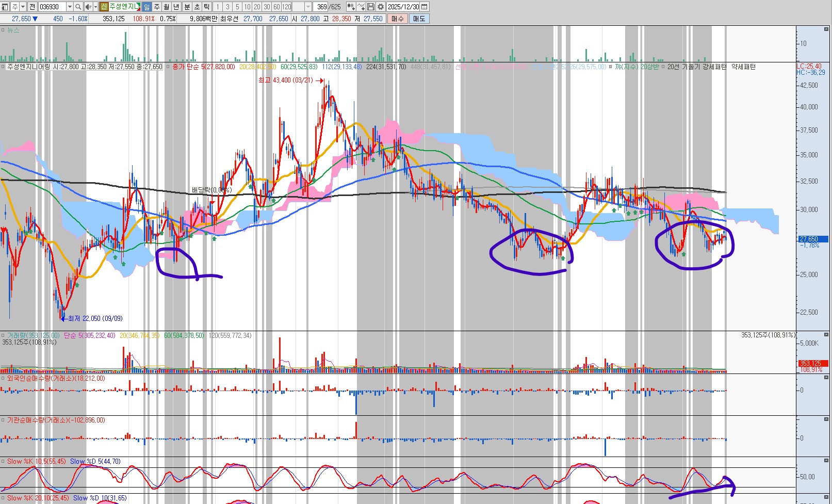Click the 매수 buy button

click(x=397, y=19)
